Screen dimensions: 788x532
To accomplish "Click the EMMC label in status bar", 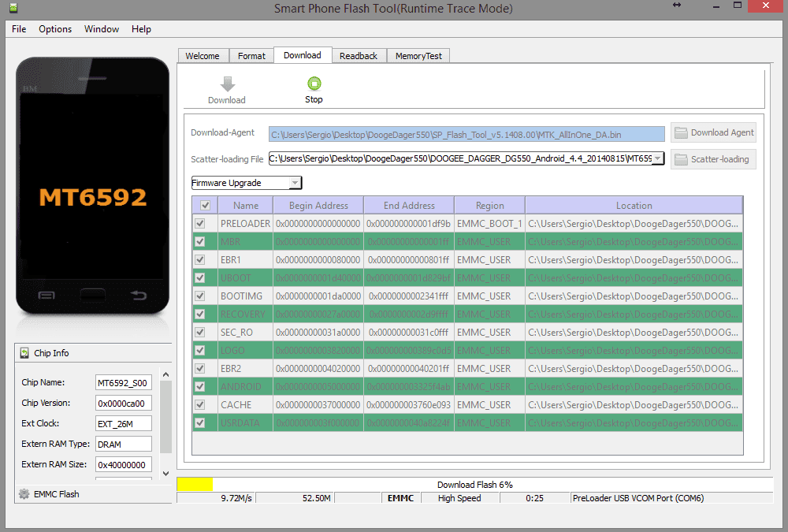I will [400, 498].
